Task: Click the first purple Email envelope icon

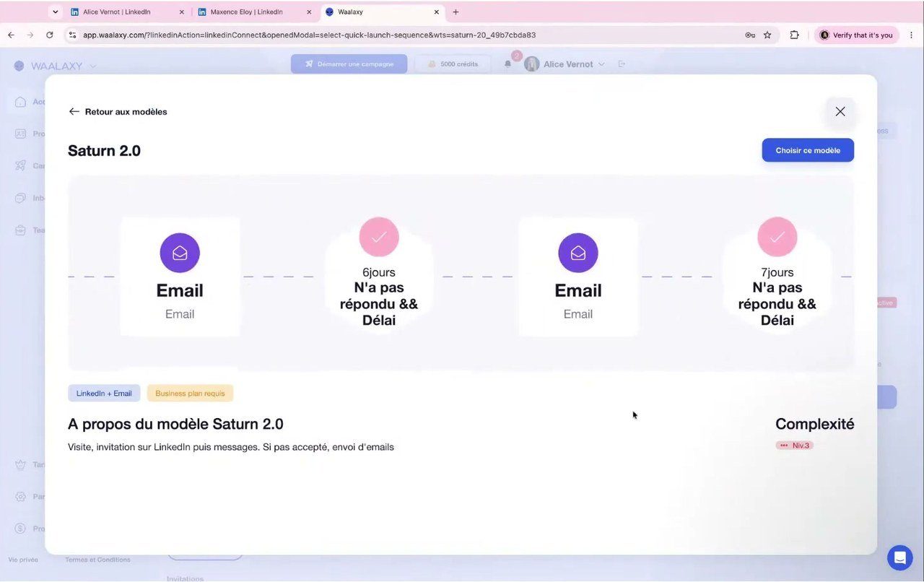Action: [180, 253]
